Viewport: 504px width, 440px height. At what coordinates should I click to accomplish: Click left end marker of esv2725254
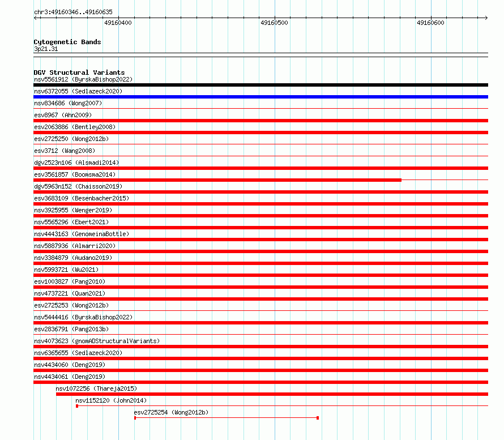[x=135, y=418]
